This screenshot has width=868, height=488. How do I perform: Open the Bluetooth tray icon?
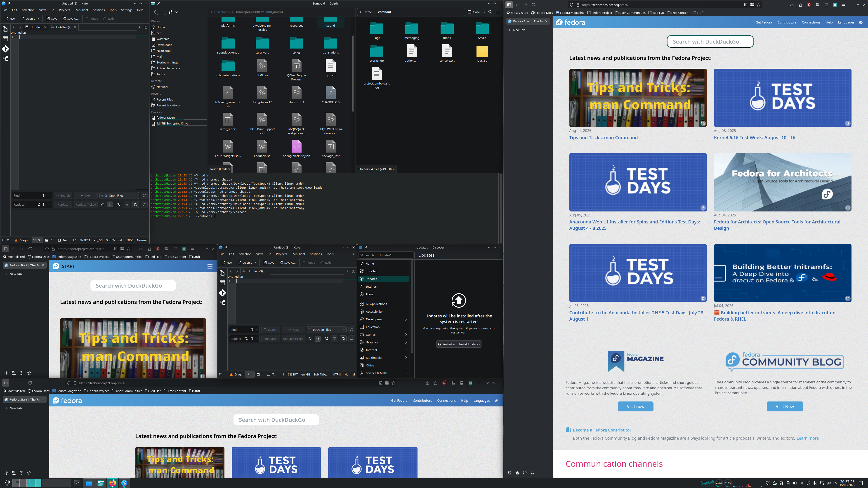point(802,483)
